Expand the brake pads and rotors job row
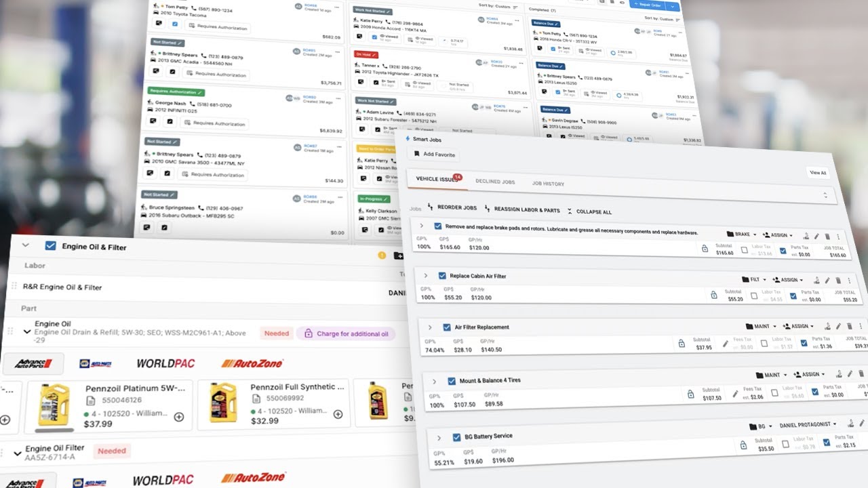Image resolution: width=868 pixels, height=488 pixels. click(422, 226)
